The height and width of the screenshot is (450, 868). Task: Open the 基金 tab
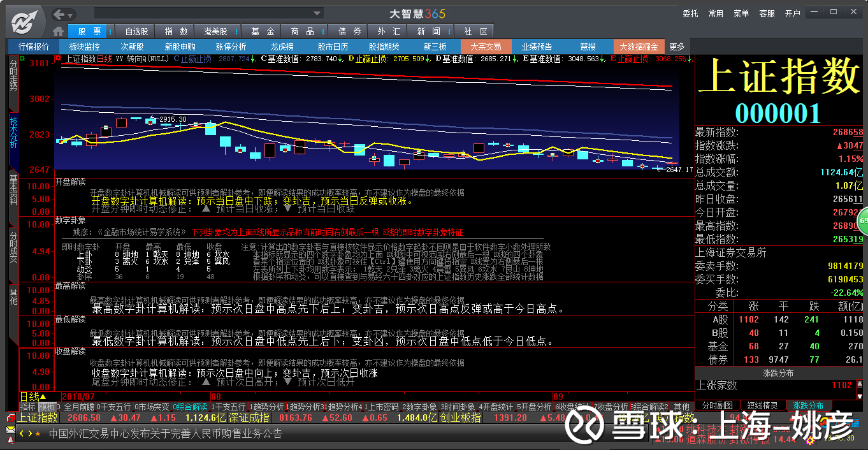(263, 31)
